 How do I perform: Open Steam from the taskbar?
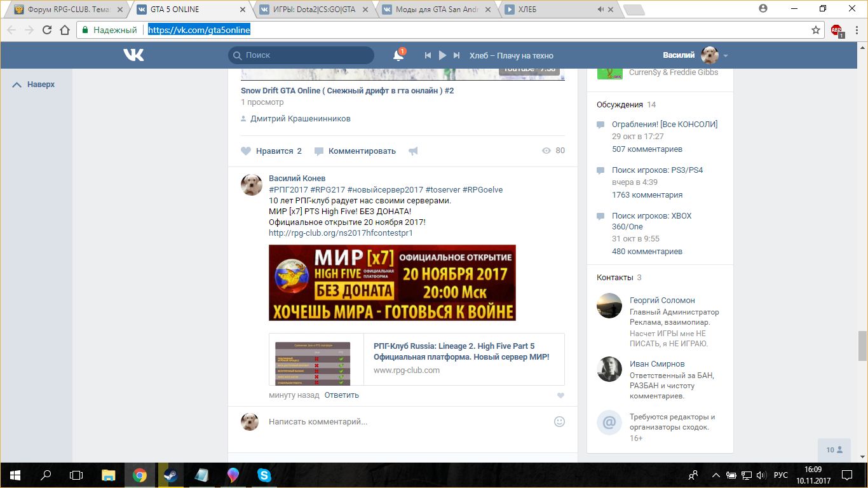(170, 475)
